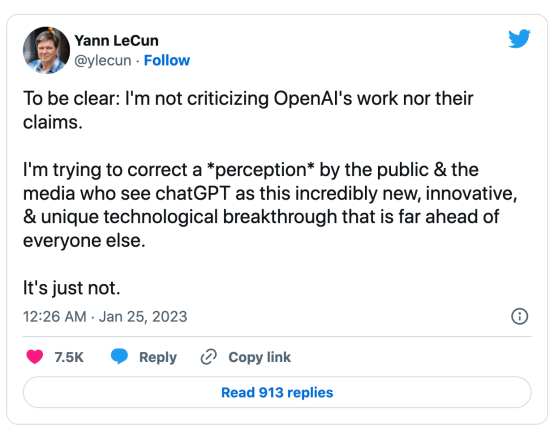Click the Twitter bird logo

(x=519, y=39)
